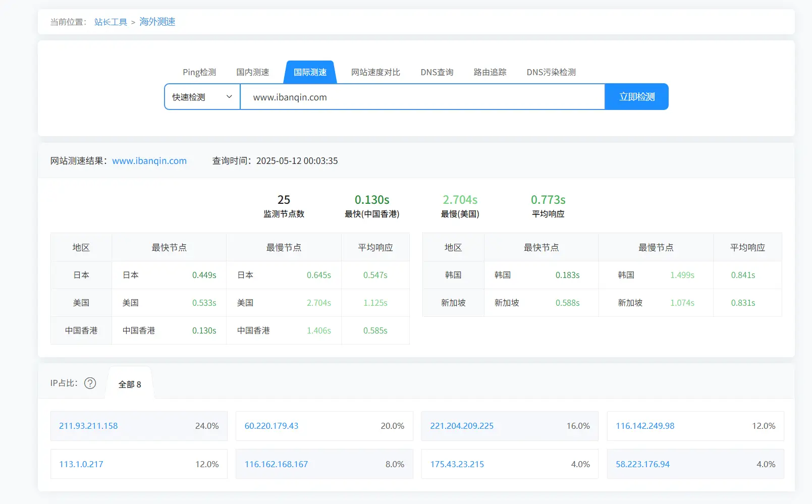Click IP address 116.162.168.167
The width and height of the screenshot is (812, 504).
point(276,464)
